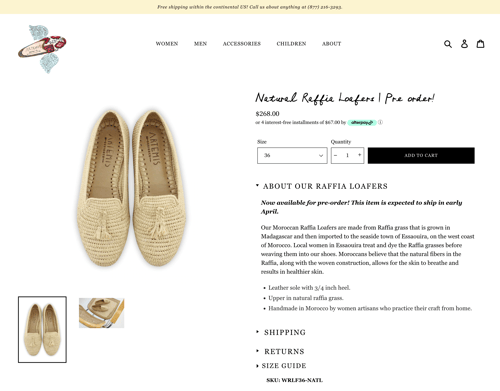Viewport: 500px width, 391px height.
Task: Expand the Size Guide section
Action: 281,366
